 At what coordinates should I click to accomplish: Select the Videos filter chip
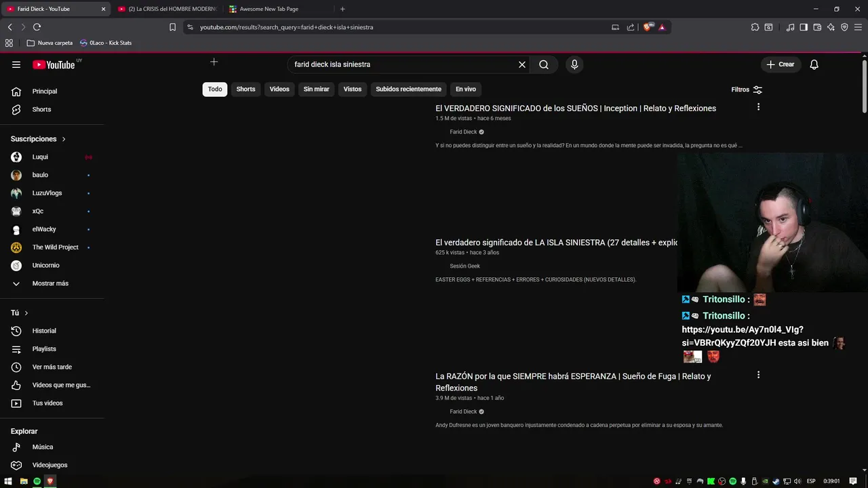[279, 89]
